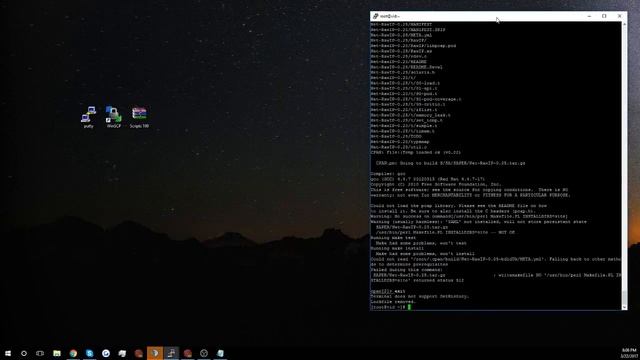
Task: Click the terminal scrollbar up arrow
Action: [x=624, y=24]
